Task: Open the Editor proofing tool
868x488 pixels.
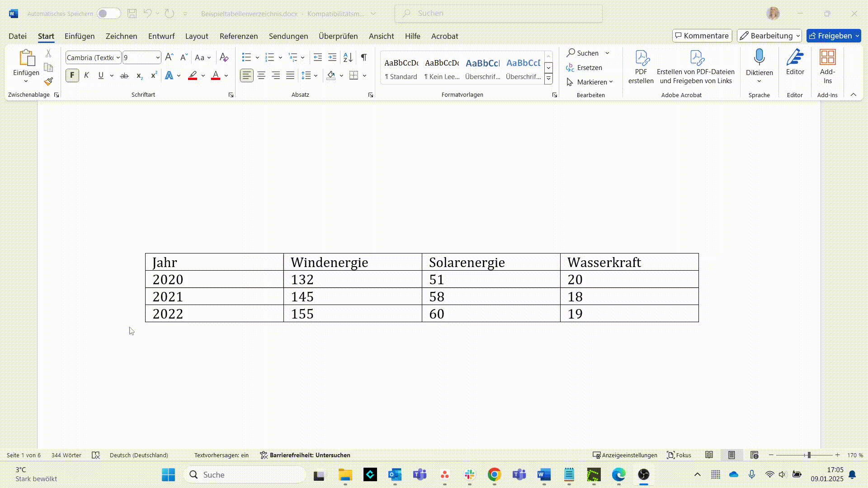Action: (x=795, y=63)
